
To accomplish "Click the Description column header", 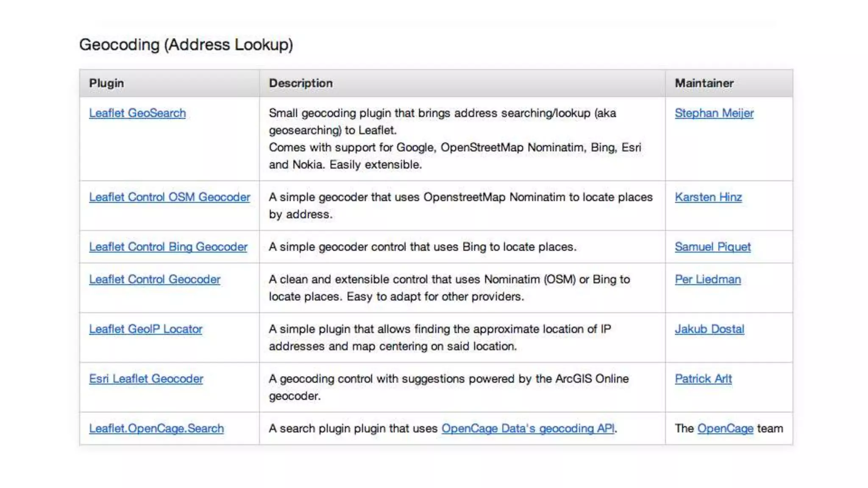I will pos(300,83).
